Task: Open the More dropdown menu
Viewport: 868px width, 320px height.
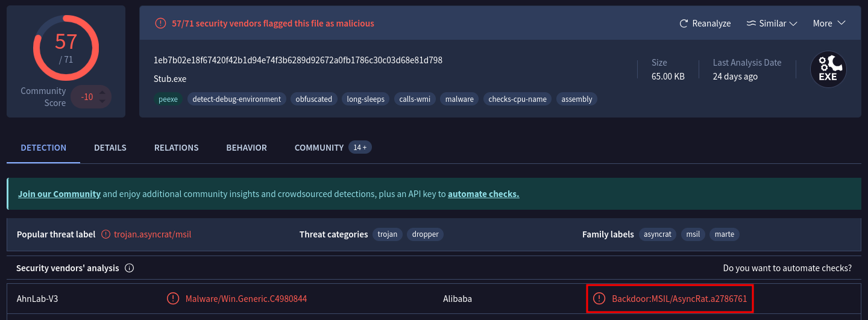Action: tap(829, 24)
